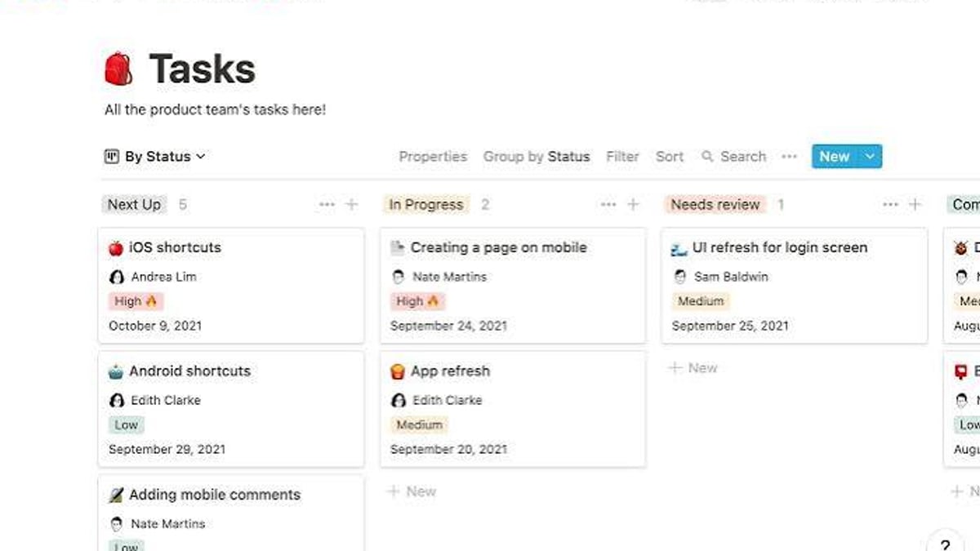Image resolution: width=980 pixels, height=551 pixels.
Task: Open Creating a page on mobile card
Action: click(513, 286)
